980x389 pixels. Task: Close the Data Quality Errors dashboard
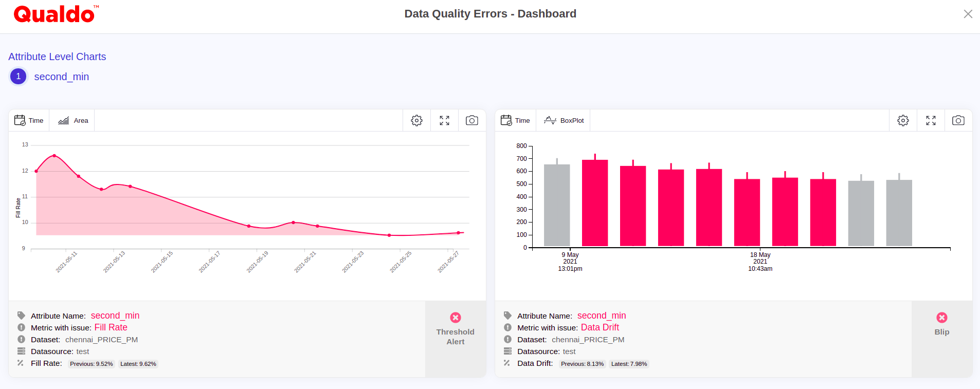point(968,14)
